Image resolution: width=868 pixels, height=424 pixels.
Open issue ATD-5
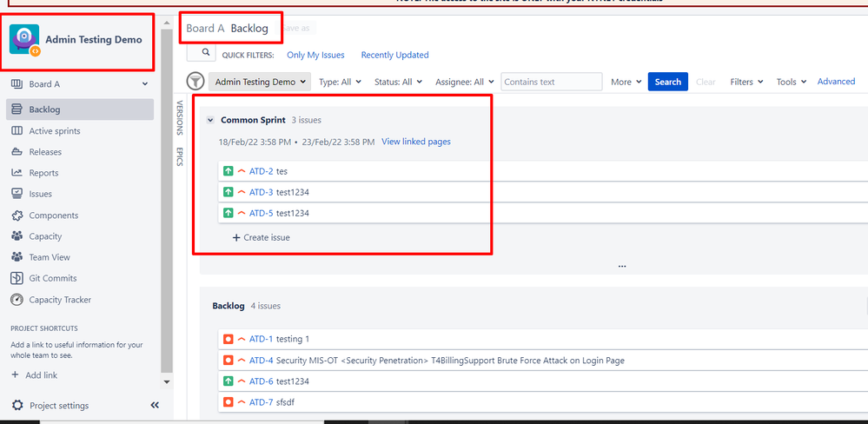[261, 213]
